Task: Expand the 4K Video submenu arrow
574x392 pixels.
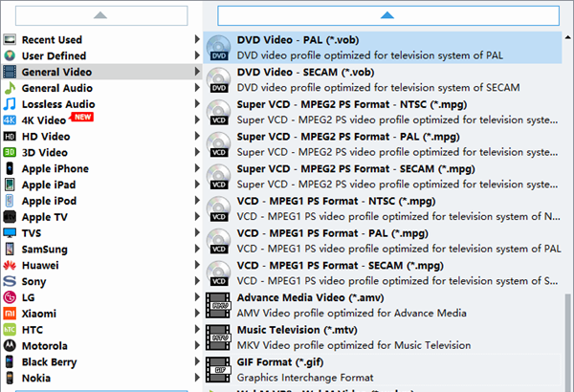Action: (x=197, y=120)
